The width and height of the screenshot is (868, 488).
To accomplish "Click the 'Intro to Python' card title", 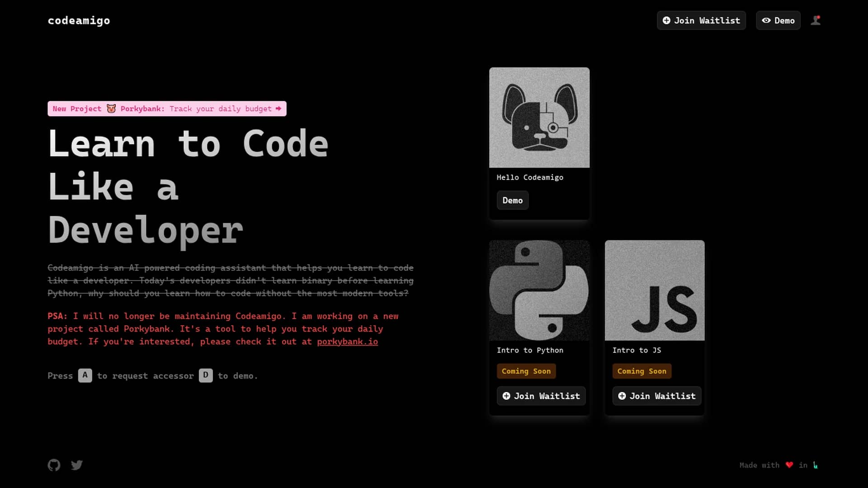I will (530, 350).
